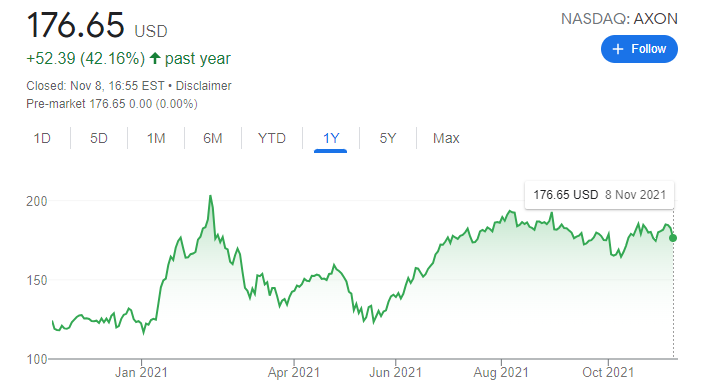Image resolution: width=719 pixels, height=390 pixels.
Task: Click the Aug 2021 axis marker
Action: point(501,372)
